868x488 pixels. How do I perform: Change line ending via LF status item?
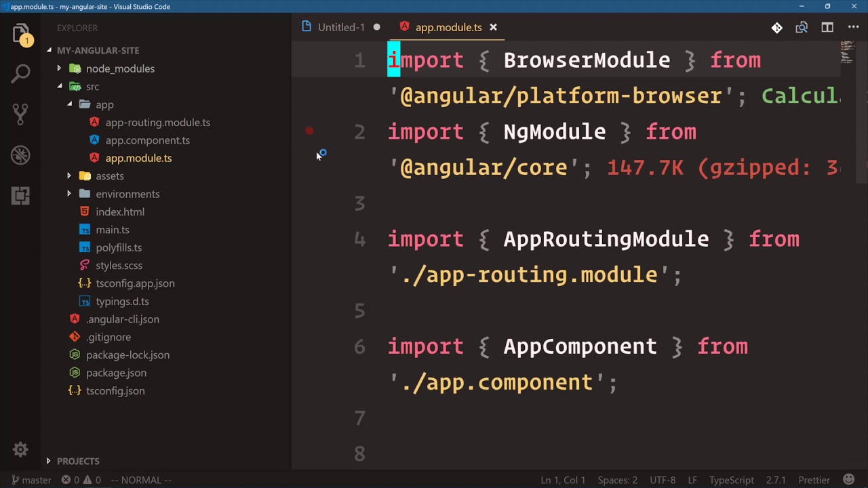(x=693, y=480)
